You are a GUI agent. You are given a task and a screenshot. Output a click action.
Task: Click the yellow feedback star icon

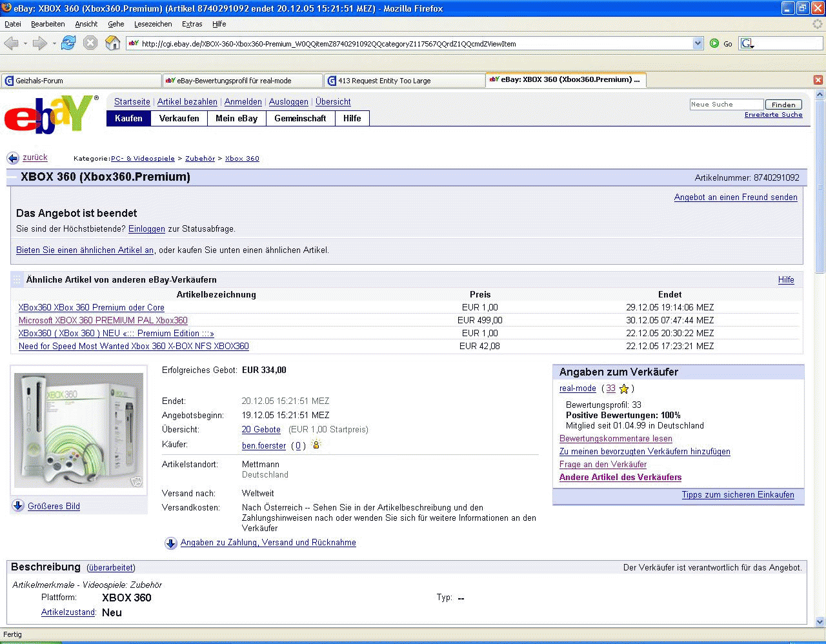point(623,388)
